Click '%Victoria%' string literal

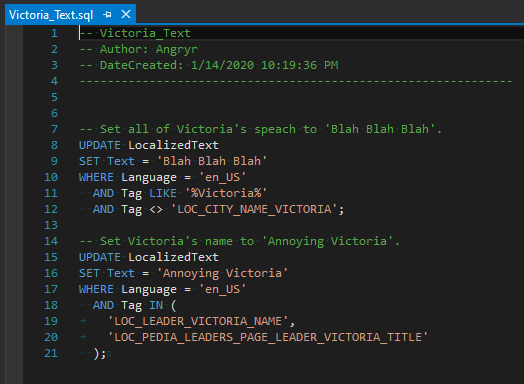click(226, 193)
